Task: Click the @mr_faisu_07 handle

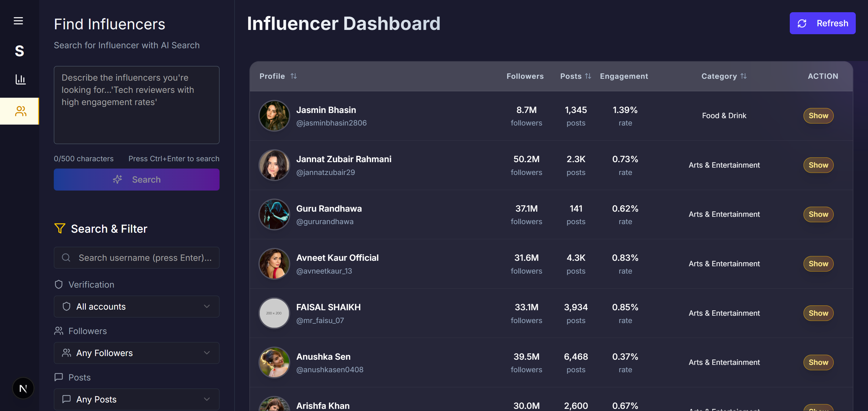Action: click(320, 320)
